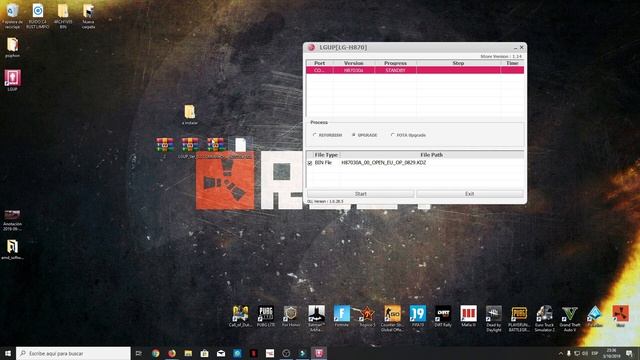The width and height of the screenshot is (640, 360).
Task: Open the psiphon desktop icon
Action: 12,47
